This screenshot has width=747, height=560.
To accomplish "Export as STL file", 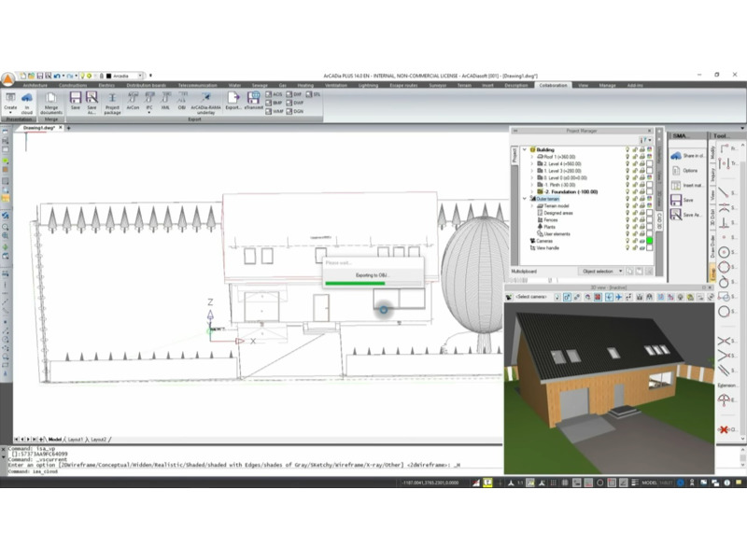I will point(314,94).
